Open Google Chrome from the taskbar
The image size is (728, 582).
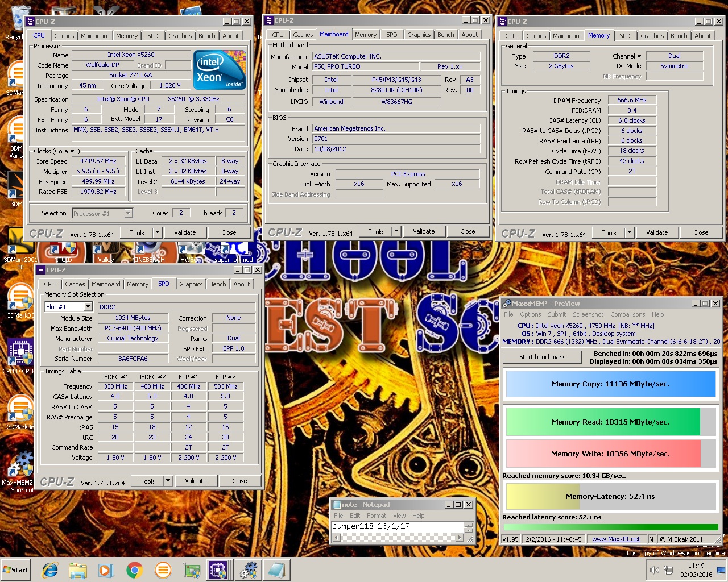tap(134, 570)
